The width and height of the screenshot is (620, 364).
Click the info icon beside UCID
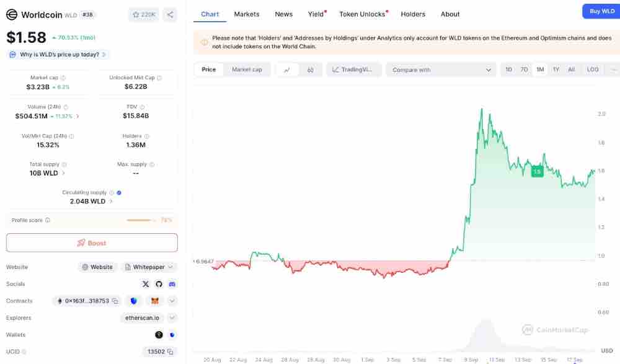[24, 352]
